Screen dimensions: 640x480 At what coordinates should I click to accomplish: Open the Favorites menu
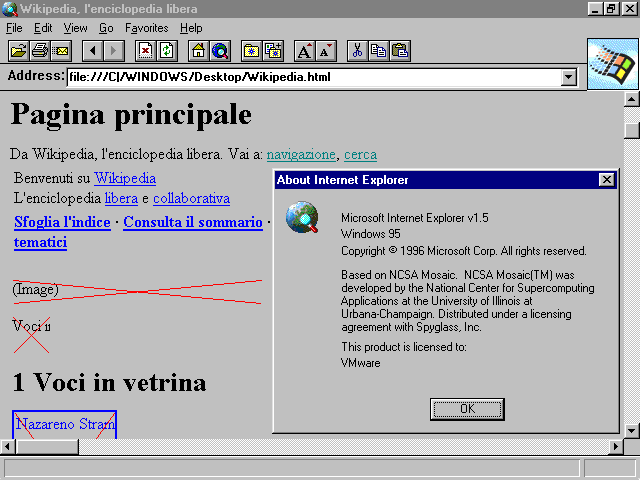click(x=146, y=28)
